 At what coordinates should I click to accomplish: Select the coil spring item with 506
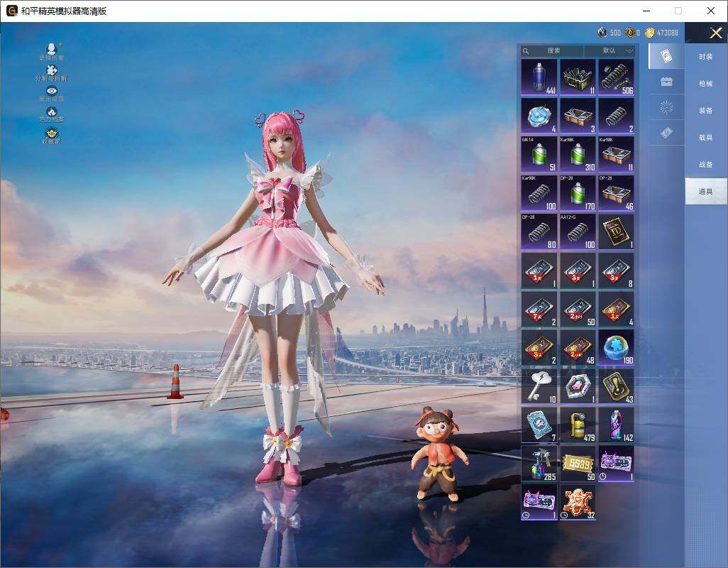616,77
